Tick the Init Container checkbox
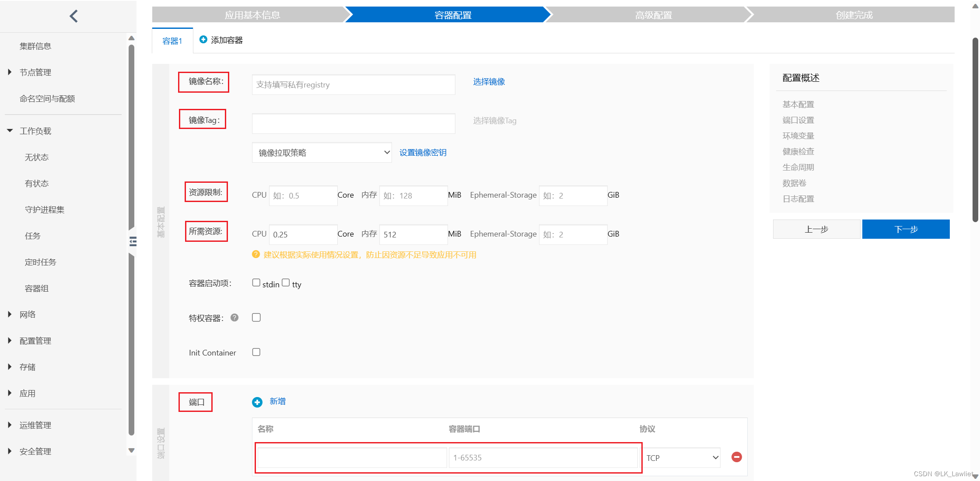The height and width of the screenshot is (481, 980). click(x=256, y=352)
